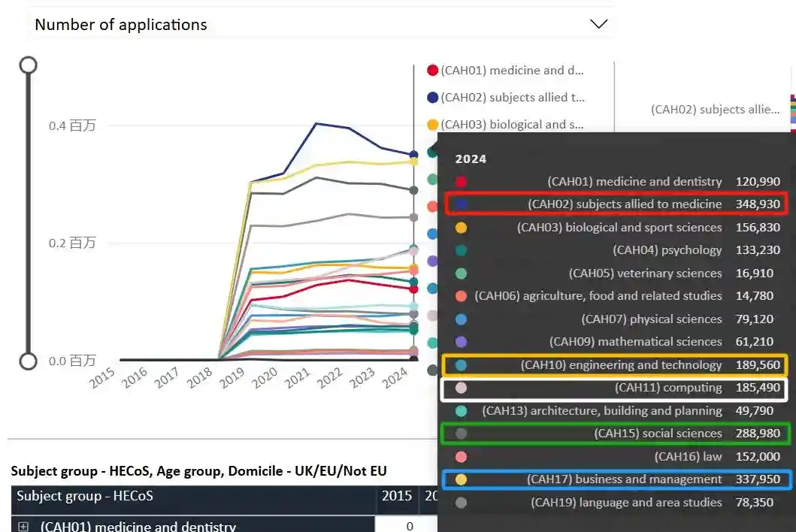Click the red CAH01 legend dot
796x532 pixels.
coord(432,71)
